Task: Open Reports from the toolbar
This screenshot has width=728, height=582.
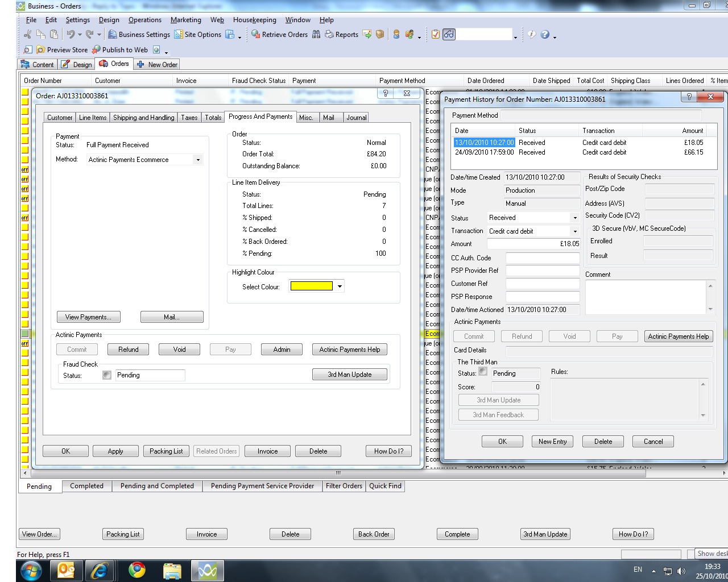Action: pos(329,35)
